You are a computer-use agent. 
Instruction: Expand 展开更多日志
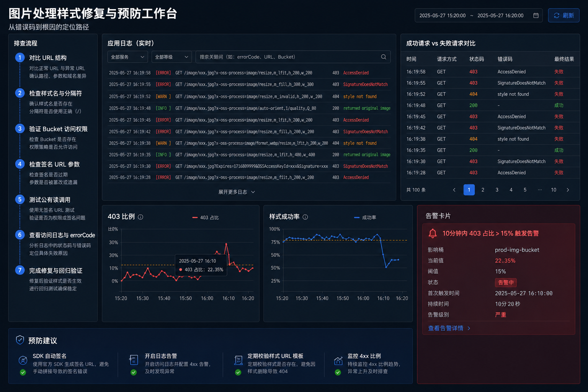(x=237, y=192)
